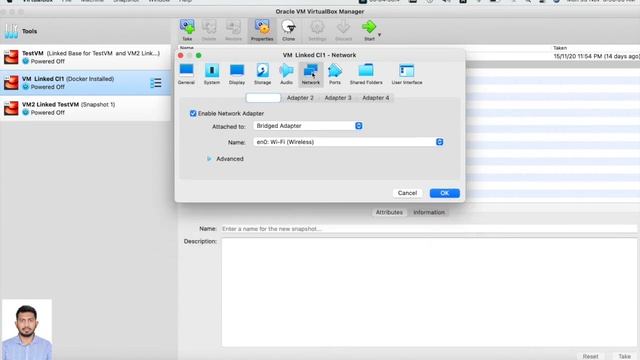Open the Display settings section
Viewport: 640px width, 360px height.
237,74
